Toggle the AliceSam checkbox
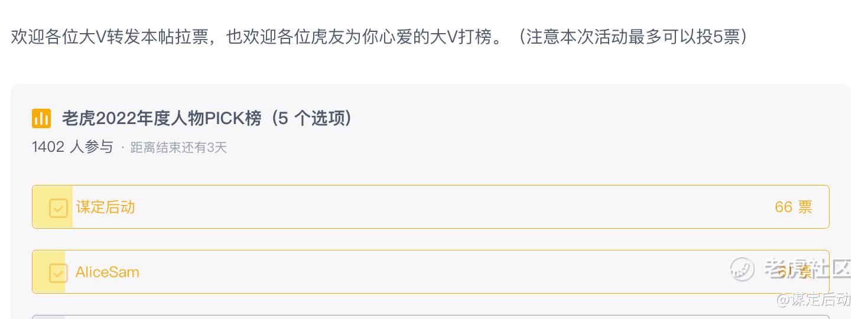868x319 pixels. [x=58, y=272]
